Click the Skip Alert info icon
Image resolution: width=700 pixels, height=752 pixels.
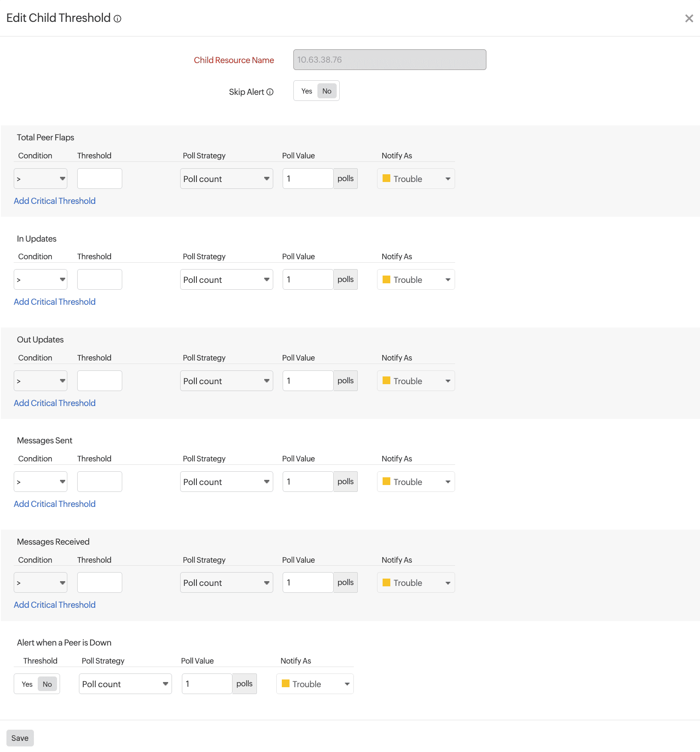[x=270, y=92]
